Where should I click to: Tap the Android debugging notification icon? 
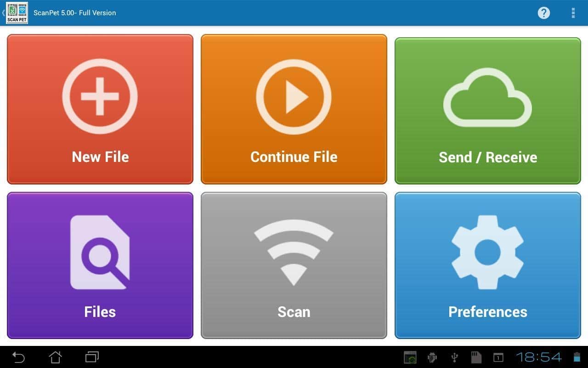(x=432, y=357)
